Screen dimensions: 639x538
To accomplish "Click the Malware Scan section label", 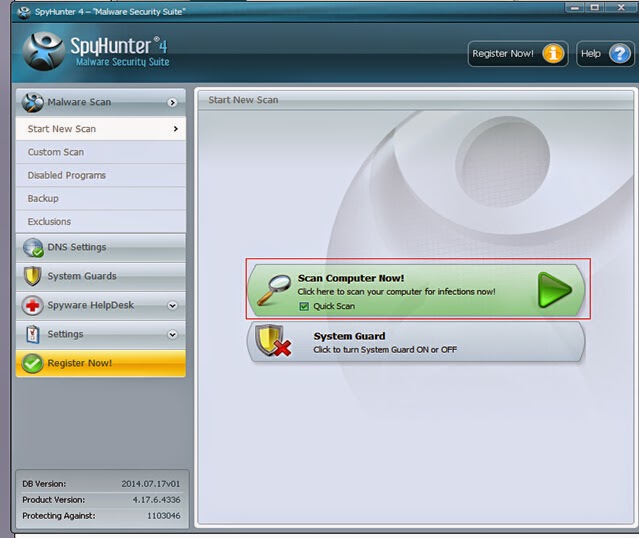I will [79, 102].
